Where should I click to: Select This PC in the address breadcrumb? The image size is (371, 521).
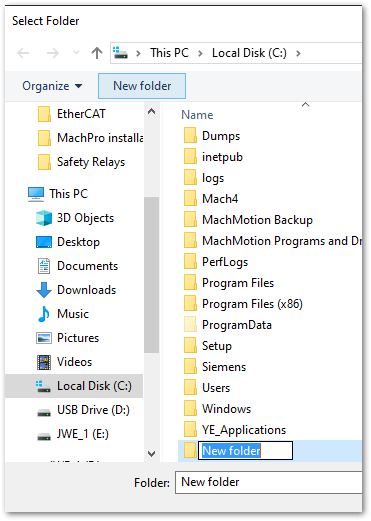click(169, 53)
